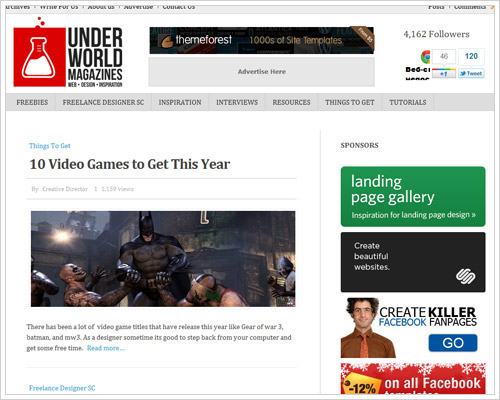Click the Things To Get category link above article
500x400 pixels.
coord(50,146)
